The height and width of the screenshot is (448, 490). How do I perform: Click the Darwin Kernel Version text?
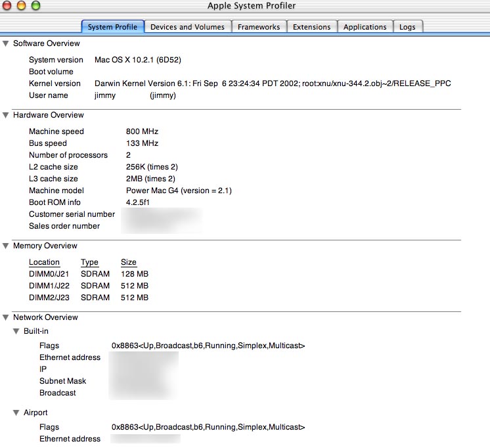tap(273, 83)
